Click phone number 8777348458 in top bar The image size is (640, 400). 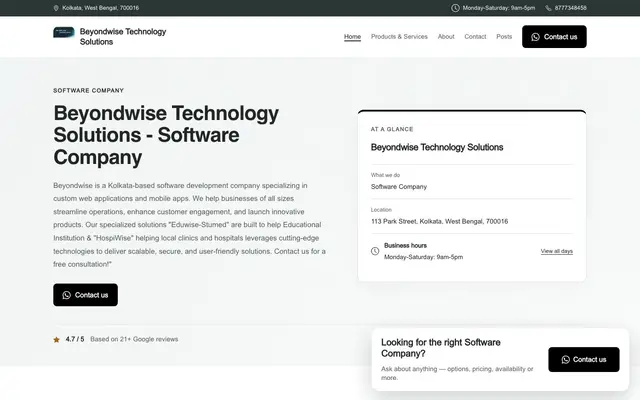tap(571, 8)
